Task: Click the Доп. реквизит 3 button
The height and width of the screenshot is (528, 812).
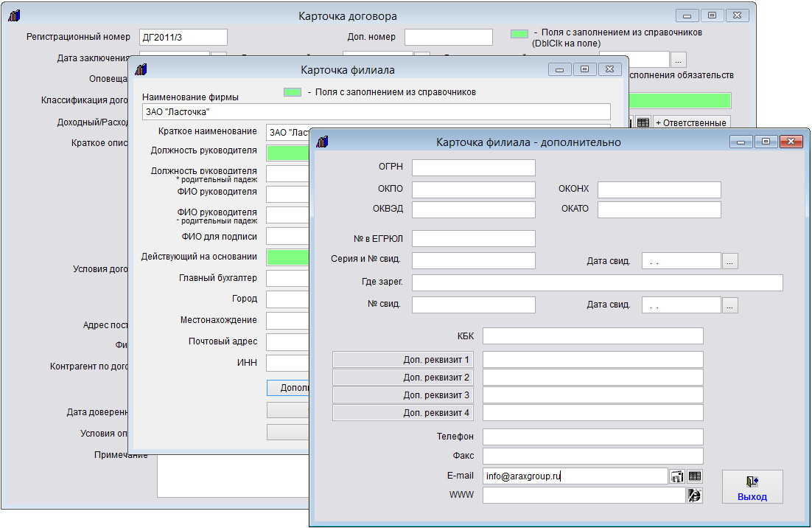Action: 403,395
